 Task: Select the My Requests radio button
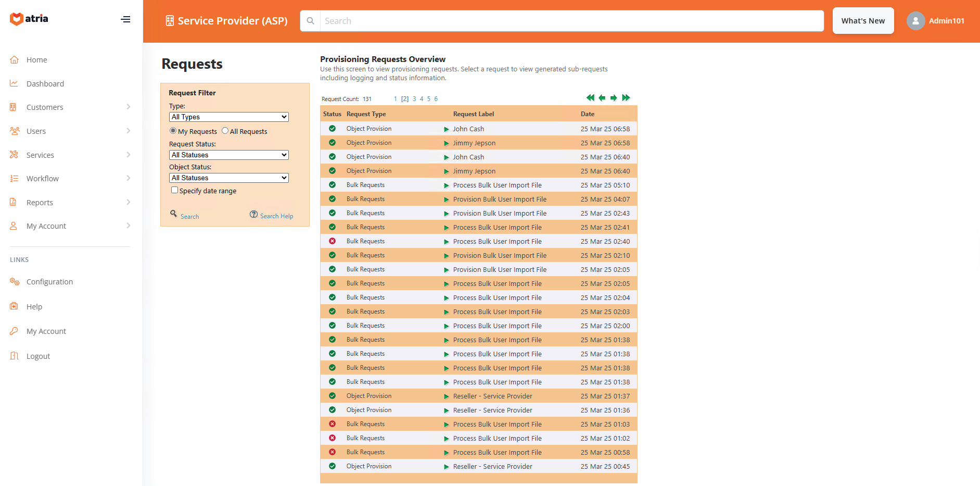point(173,131)
